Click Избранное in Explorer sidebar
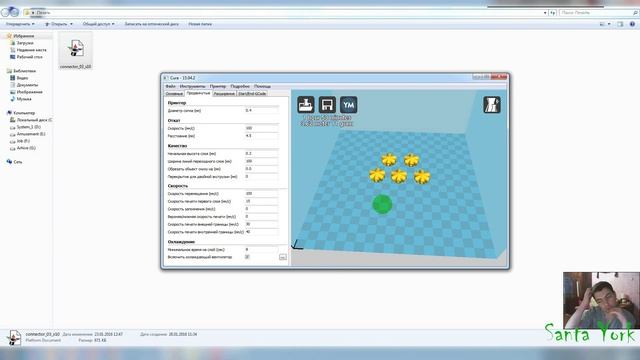Viewport: 640px width, 360px height. [x=24, y=36]
